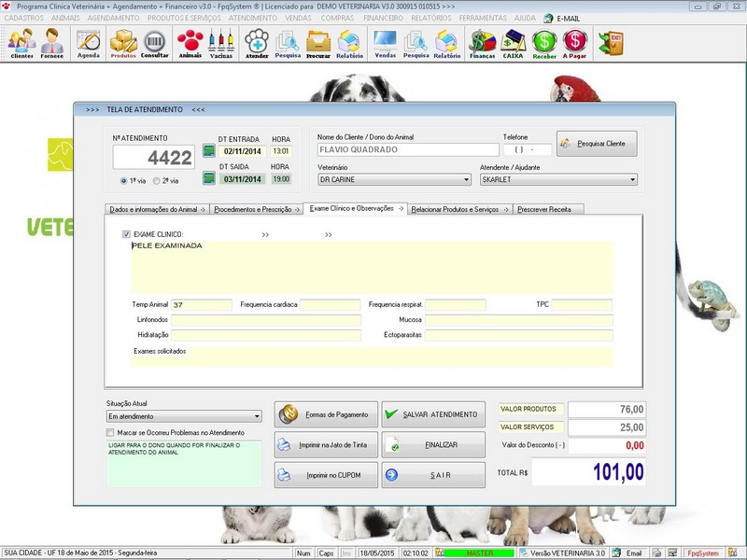Click the Valor do Desconto field
This screenshot has width=747, height=560.
[607, 446]
